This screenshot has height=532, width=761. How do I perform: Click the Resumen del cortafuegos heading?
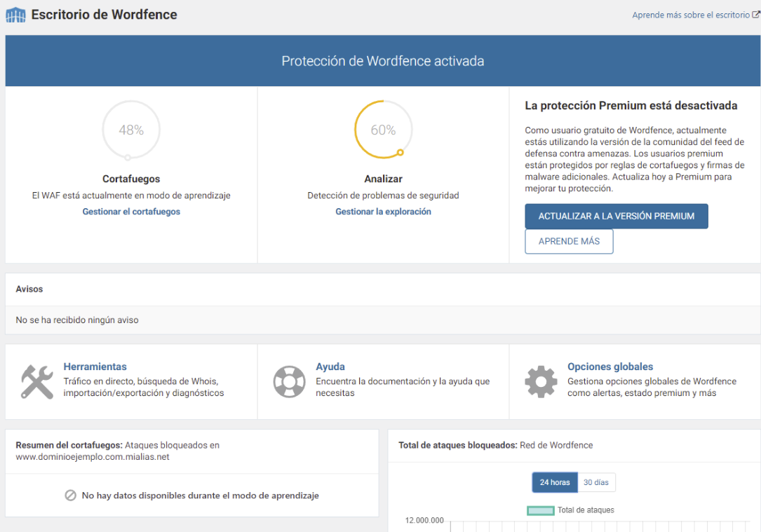pyautogui.click(x=69, y=445)
